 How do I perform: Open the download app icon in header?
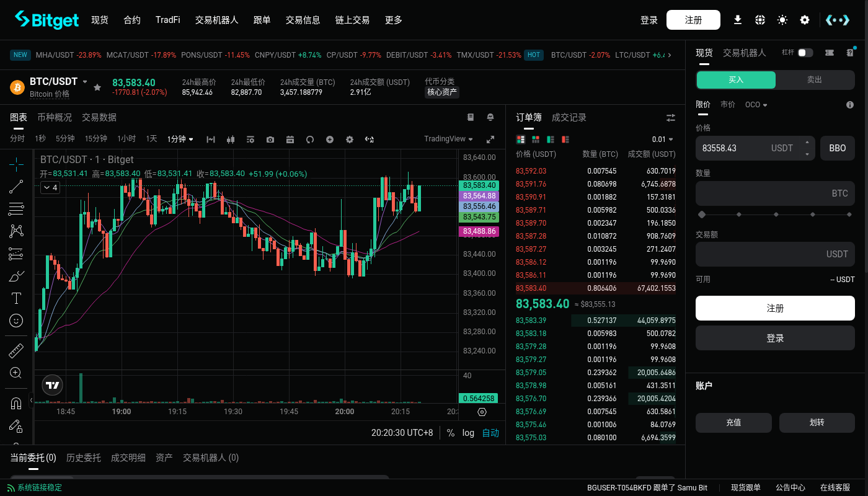[738, 20]
